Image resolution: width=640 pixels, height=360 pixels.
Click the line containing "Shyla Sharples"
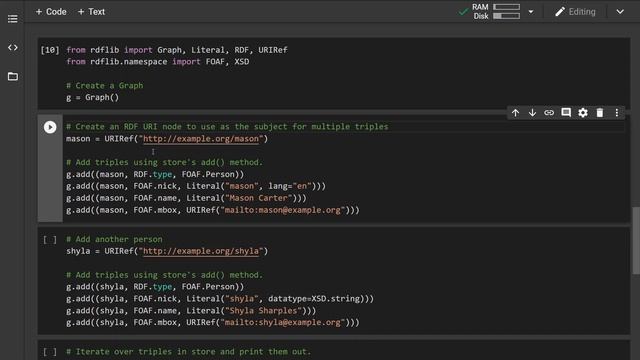point(191,311)
